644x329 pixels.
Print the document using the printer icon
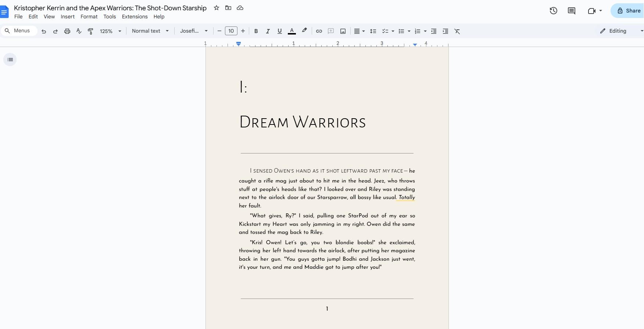(x=67, y=31)
